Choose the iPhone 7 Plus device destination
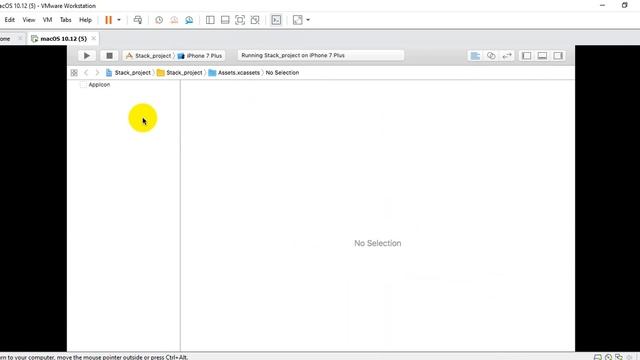 [x=200, y=56]
